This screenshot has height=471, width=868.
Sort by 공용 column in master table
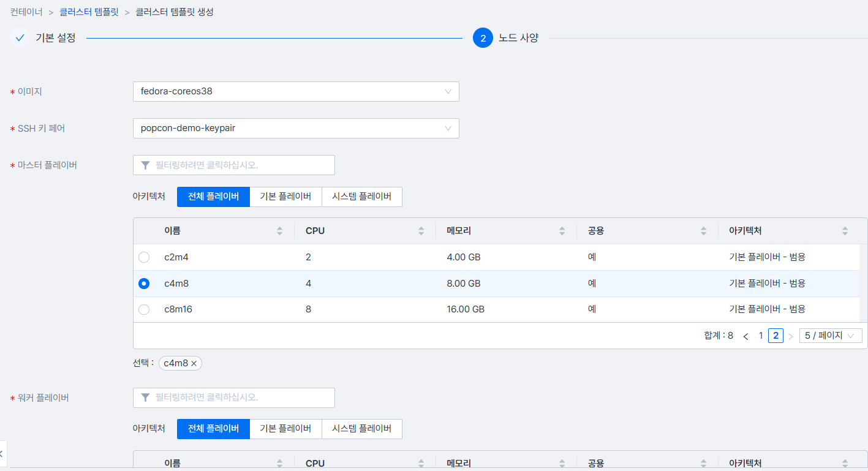pos(703,231)
